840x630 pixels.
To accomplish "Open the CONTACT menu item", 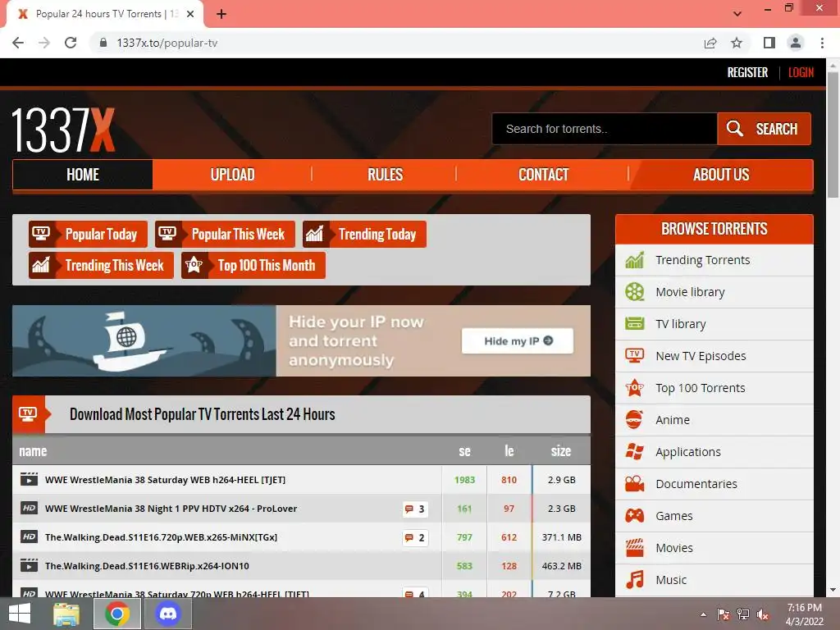I will [x=543, y=175].
